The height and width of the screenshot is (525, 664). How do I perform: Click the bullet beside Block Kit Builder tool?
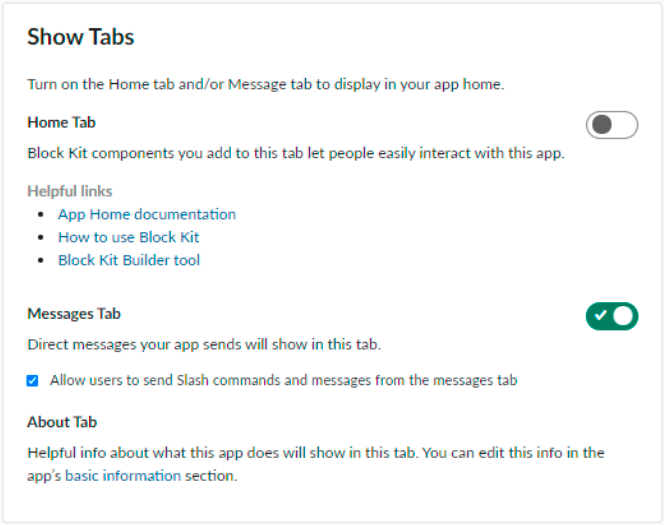(x=39, y=261)
